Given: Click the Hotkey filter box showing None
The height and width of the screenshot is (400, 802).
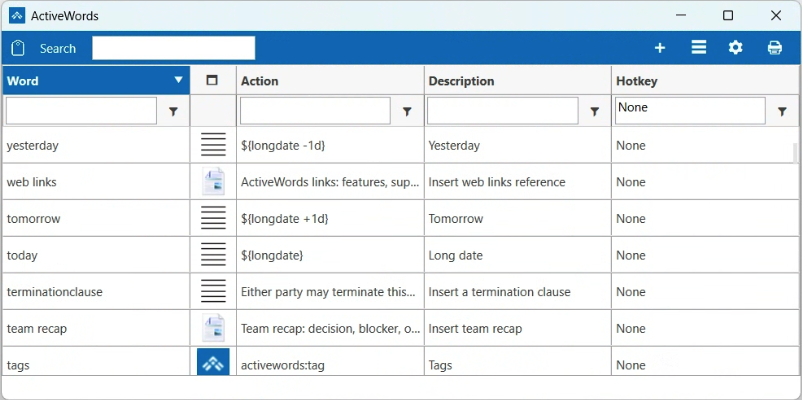Looking at the screenshot, I should click(690, 110).
